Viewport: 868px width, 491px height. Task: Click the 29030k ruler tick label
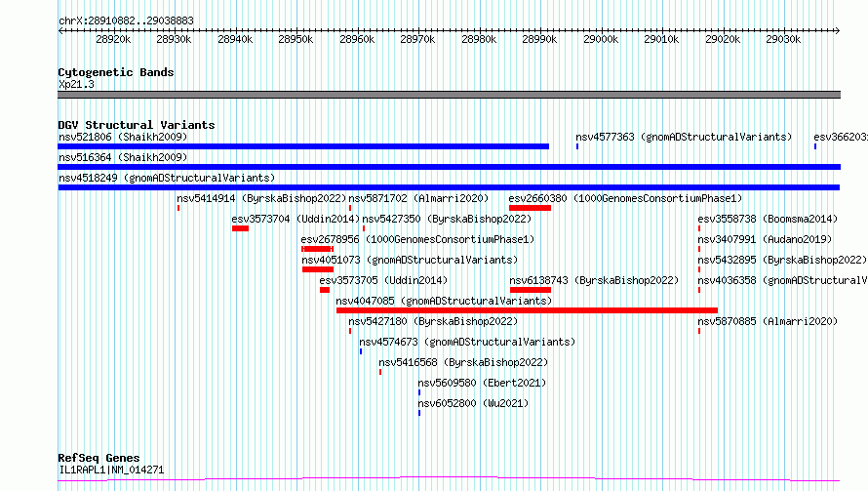pyautogui.click(x=783, y=39)
